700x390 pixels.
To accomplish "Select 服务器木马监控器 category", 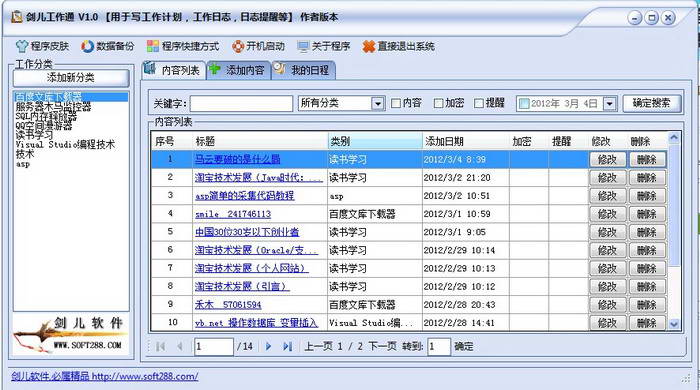I will click(x=53, y=106).
